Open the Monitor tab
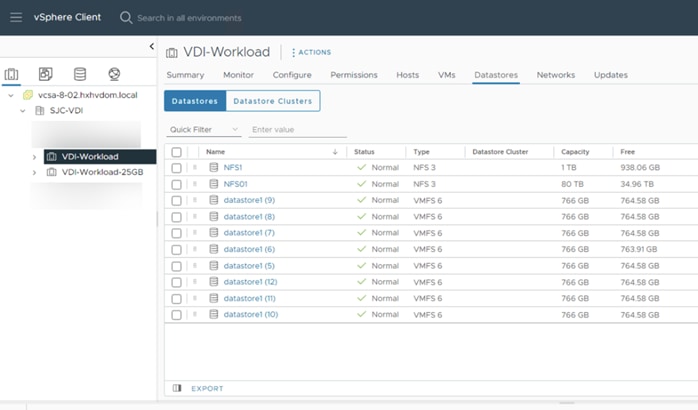698x410 pixels. coord(238,75)
